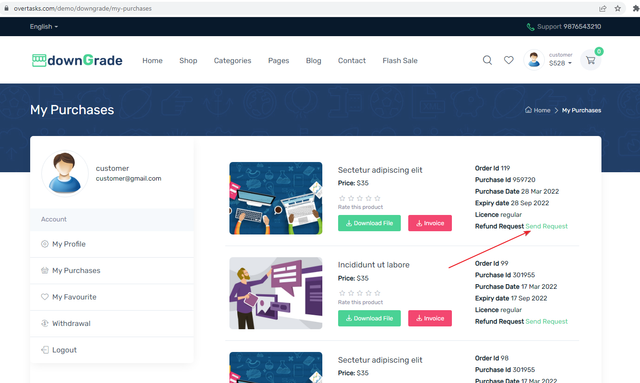640x383 pixels.
Task: Open the customer $528 account dropdown
Action: click(560, 60)
